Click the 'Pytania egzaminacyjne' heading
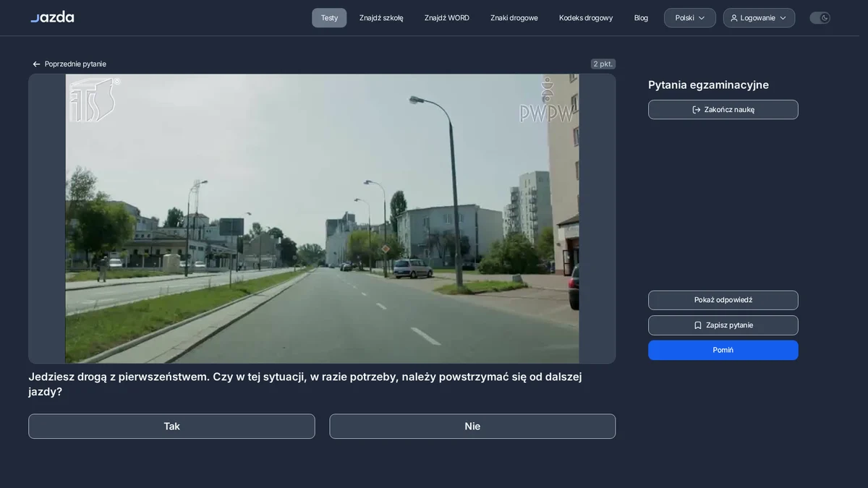Screen dimensions: 868x488 [708, 85]
